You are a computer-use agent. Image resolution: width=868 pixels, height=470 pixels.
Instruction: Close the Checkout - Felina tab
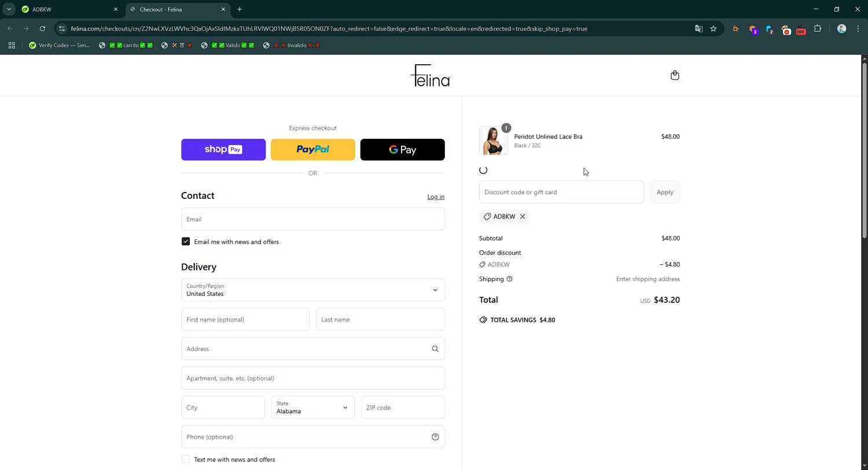(x=223, y=9)
